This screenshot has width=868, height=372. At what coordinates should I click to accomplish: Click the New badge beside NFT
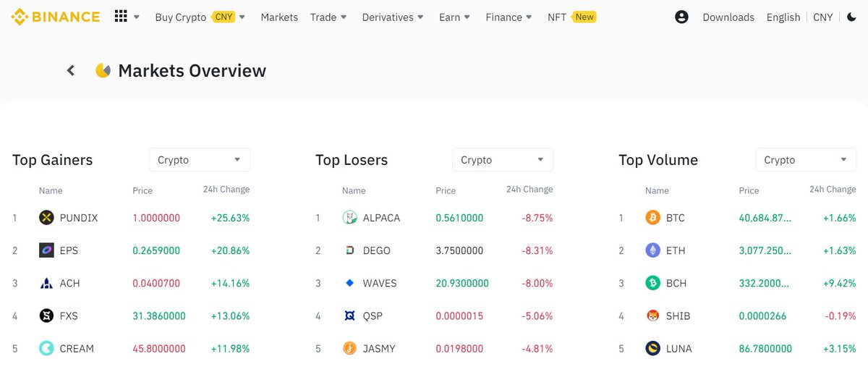(x=584, y=17)
